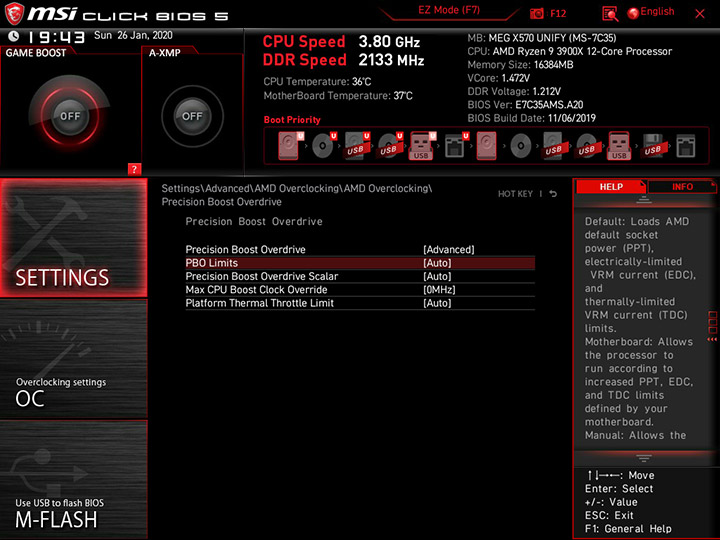Click the MotherBoard Temperature: 37°C reading

click(338, 96)
